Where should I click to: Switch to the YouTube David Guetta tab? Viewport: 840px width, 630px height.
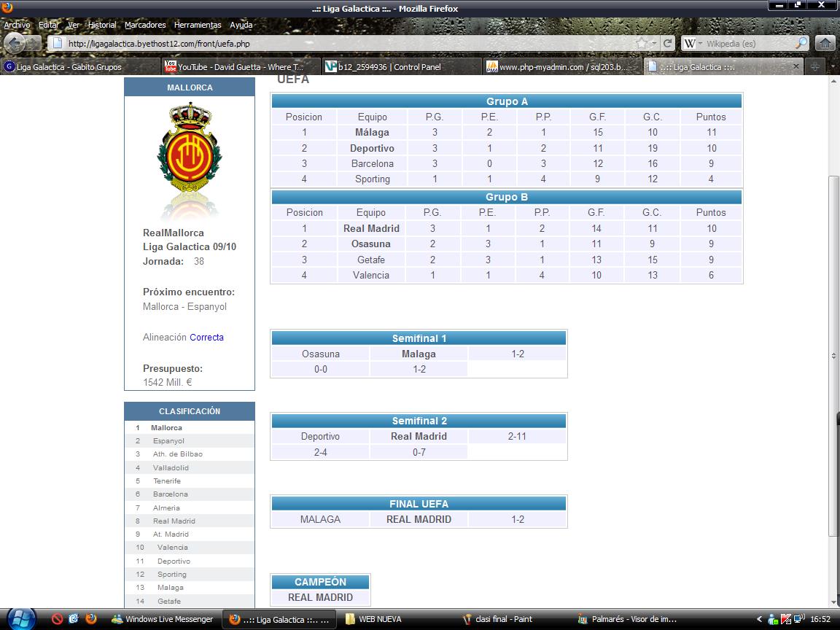coord(241,66)
